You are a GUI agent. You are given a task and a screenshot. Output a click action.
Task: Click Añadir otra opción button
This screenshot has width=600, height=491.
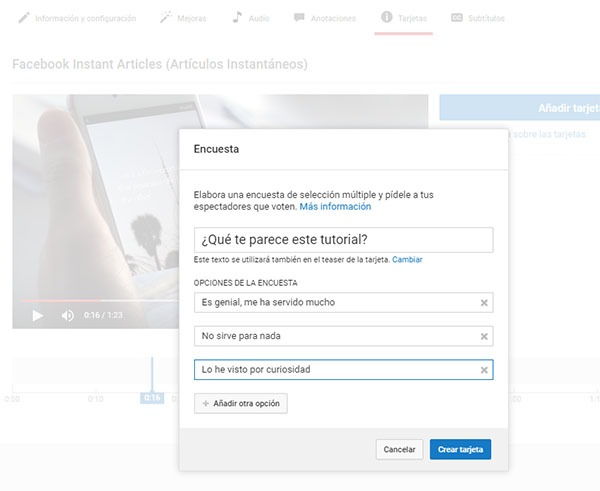(241, 404)
